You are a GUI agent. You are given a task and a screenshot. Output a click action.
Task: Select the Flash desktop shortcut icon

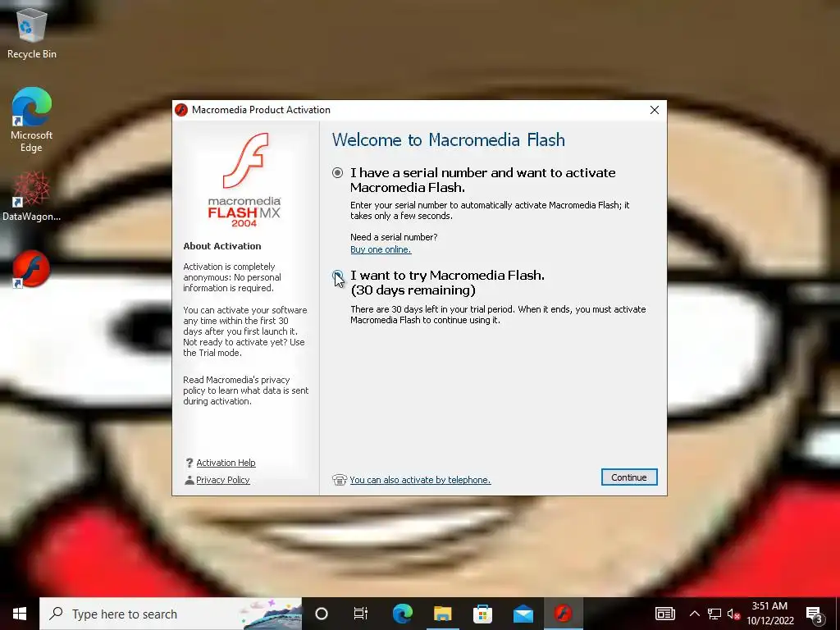32,269
